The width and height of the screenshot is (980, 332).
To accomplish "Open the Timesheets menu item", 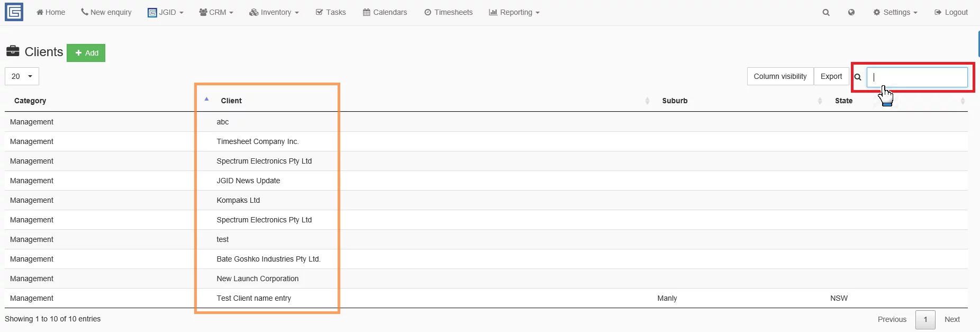I will [448, 12].
